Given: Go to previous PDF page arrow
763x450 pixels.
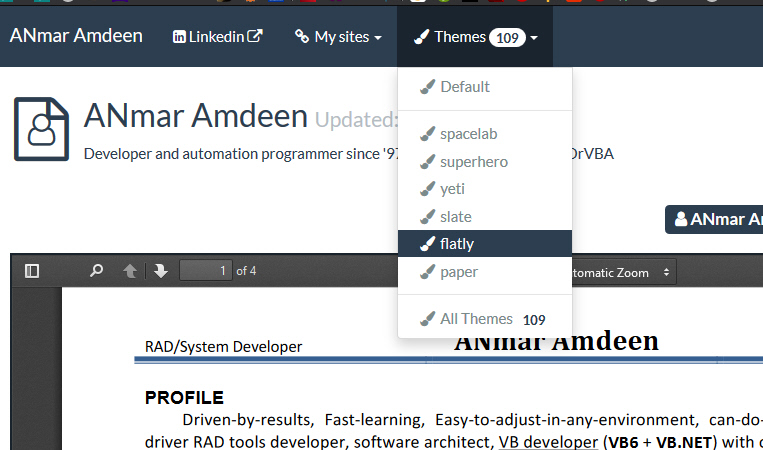Looking at the screenshot, I should 129,271.
